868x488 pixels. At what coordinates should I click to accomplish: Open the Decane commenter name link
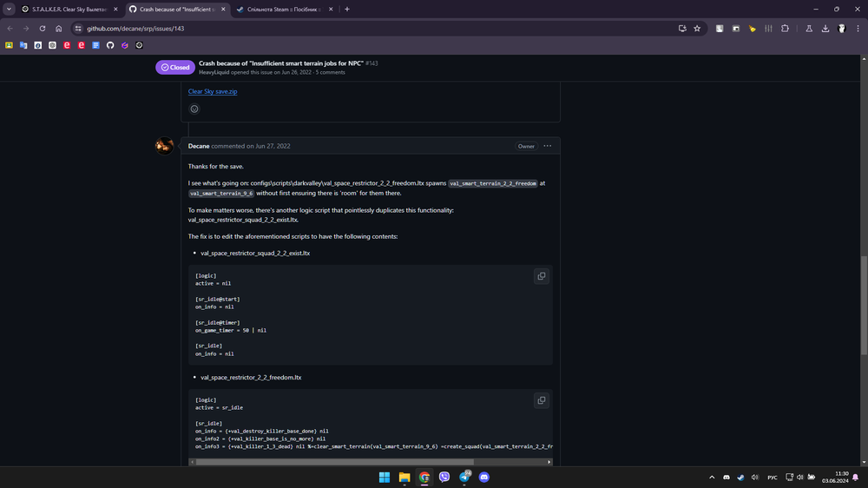pyautogui.click(x=199, y=146)
